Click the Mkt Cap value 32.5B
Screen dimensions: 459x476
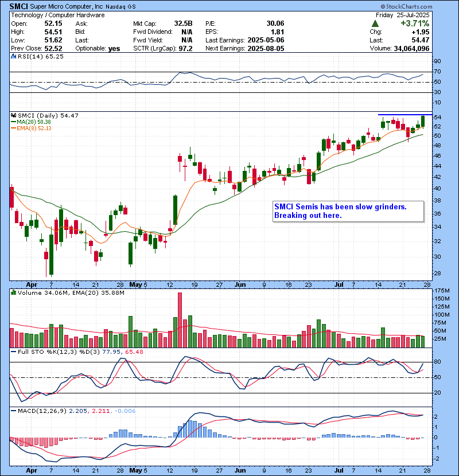183,24
